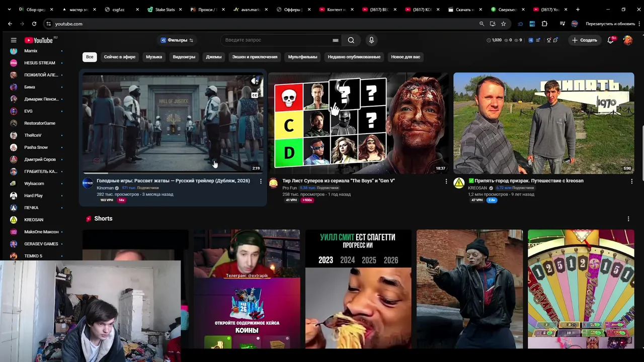Viewport: 644px width, 362px height.
Task: Open the Kinoman channel avatar
Action: (x=88, y=183)
